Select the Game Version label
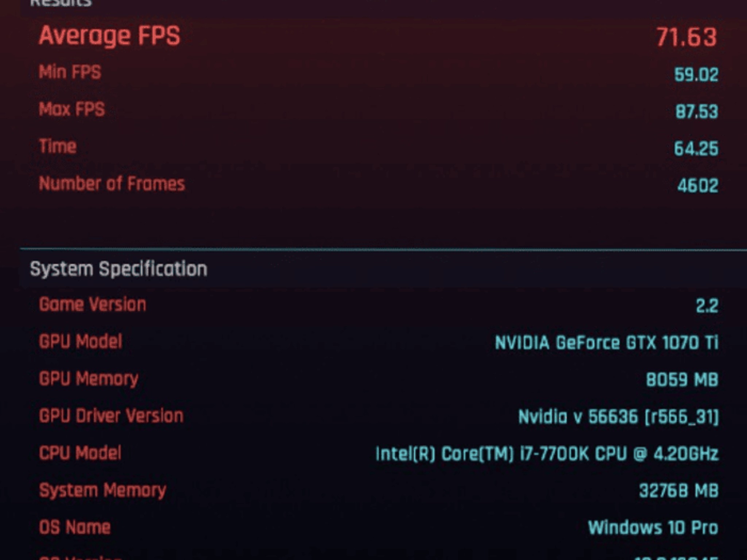The image size is (747, 560). [x=93, y=304]
